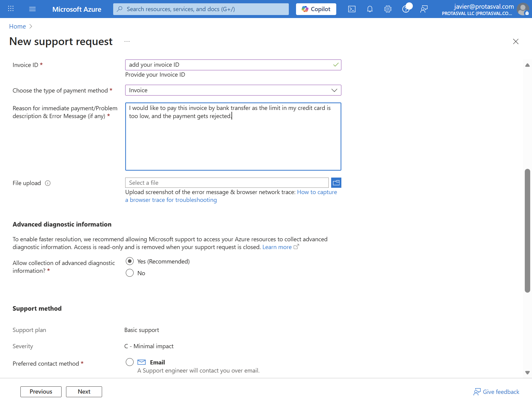This screenshot has width=532, height=405.
Task: Go to Home breadcrumb
Action: pyautogui.click(x=17, y=26)
